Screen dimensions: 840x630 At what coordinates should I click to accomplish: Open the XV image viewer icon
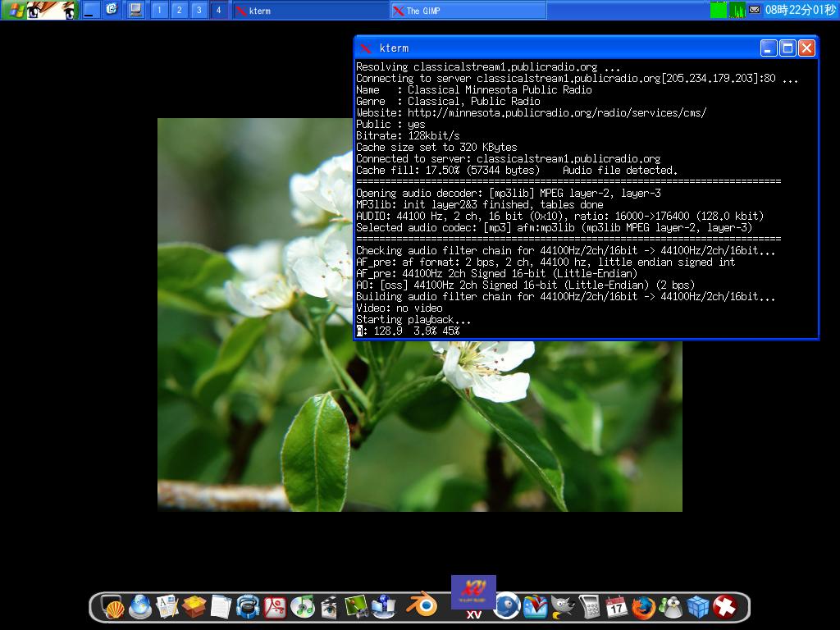pos(474,591)
